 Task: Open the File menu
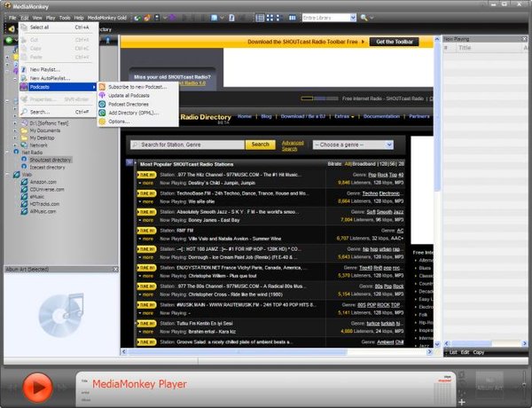[x=12, y=18]
